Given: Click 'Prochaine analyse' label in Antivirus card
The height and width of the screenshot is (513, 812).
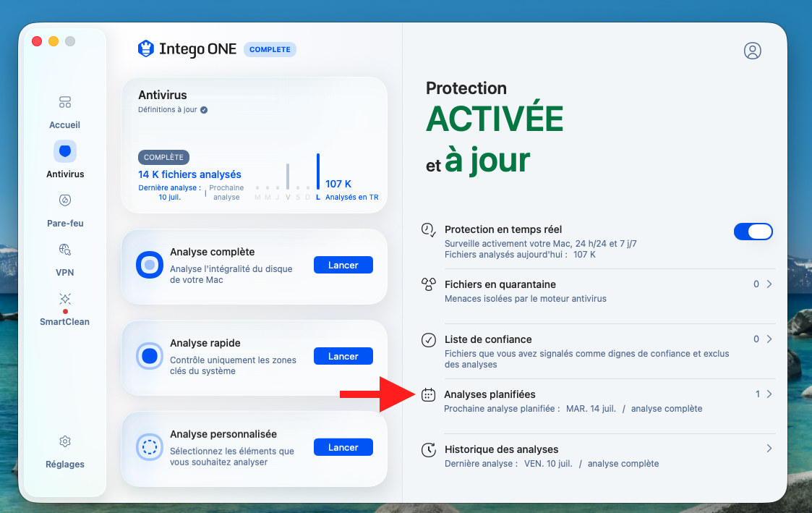Looking at the screenshot, I should point(226,192).
